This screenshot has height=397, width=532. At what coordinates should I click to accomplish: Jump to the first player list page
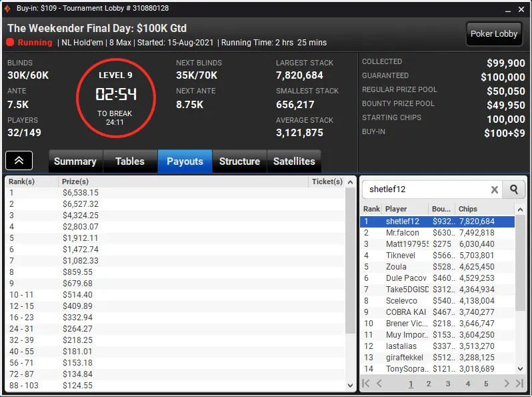tap(366, 384)
